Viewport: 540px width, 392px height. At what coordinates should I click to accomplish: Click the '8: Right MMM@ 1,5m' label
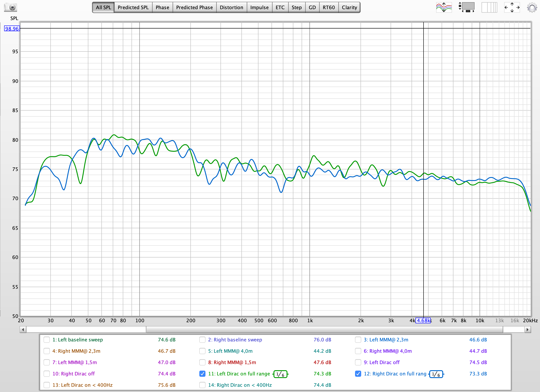click(232, 362)
